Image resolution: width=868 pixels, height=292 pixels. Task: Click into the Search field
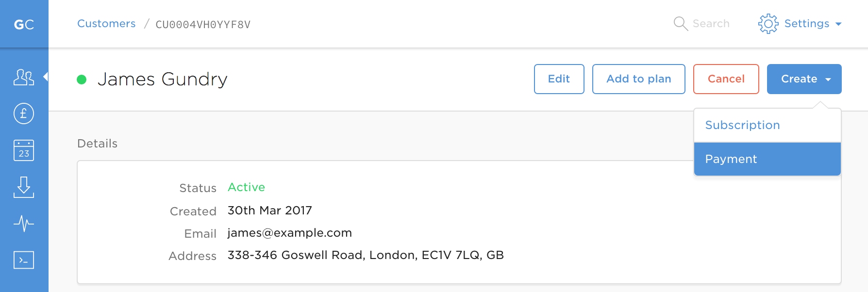point(711,24)
